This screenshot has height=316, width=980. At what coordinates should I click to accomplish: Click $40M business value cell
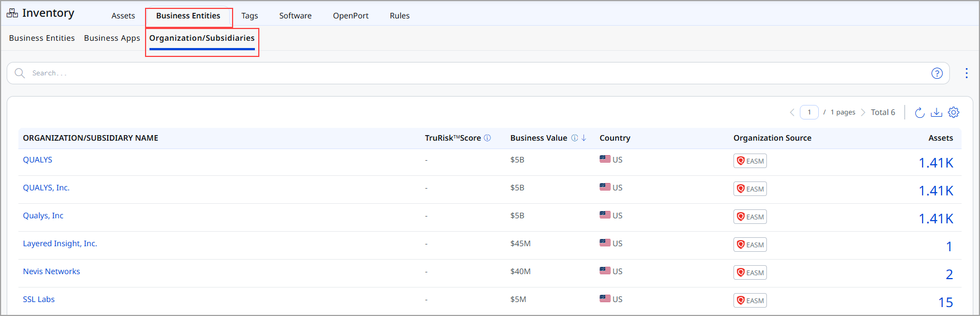pos(520,271)
